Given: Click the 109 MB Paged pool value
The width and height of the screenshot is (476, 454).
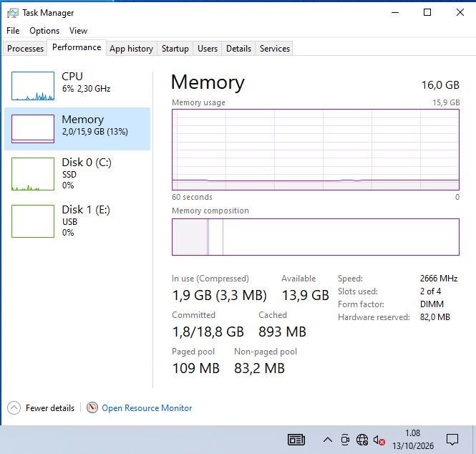Looking at the screenshot, I should coord(196,368).
